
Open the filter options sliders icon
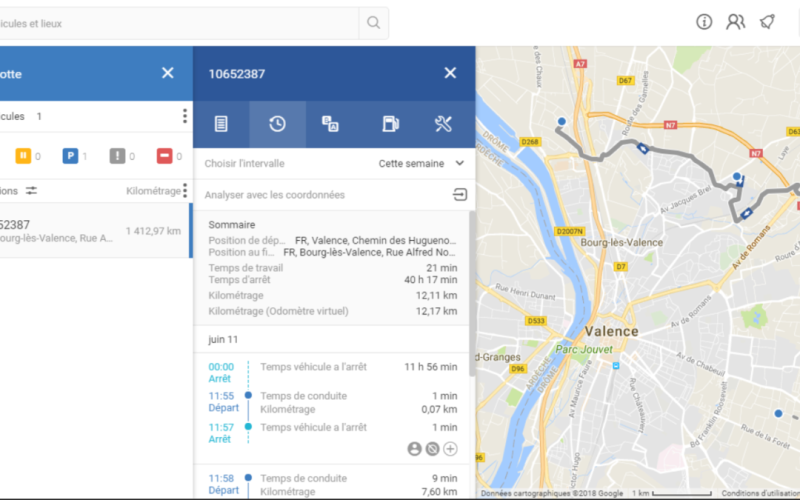tap(32, 191)
